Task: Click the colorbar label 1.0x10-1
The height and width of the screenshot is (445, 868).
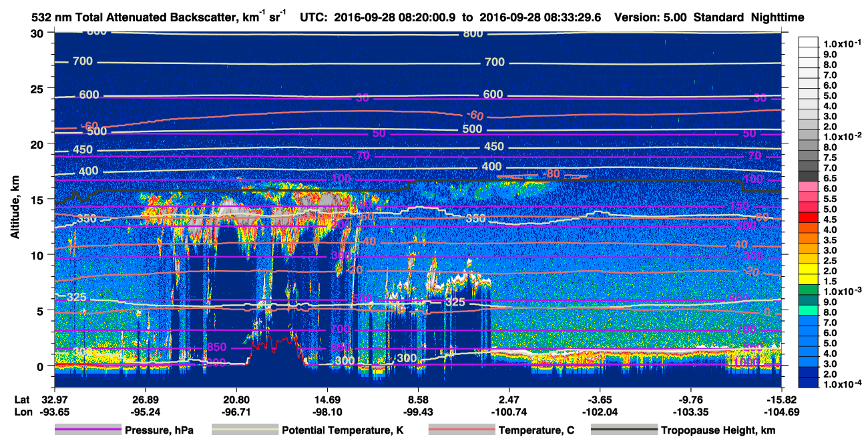Action: (842, 44)
